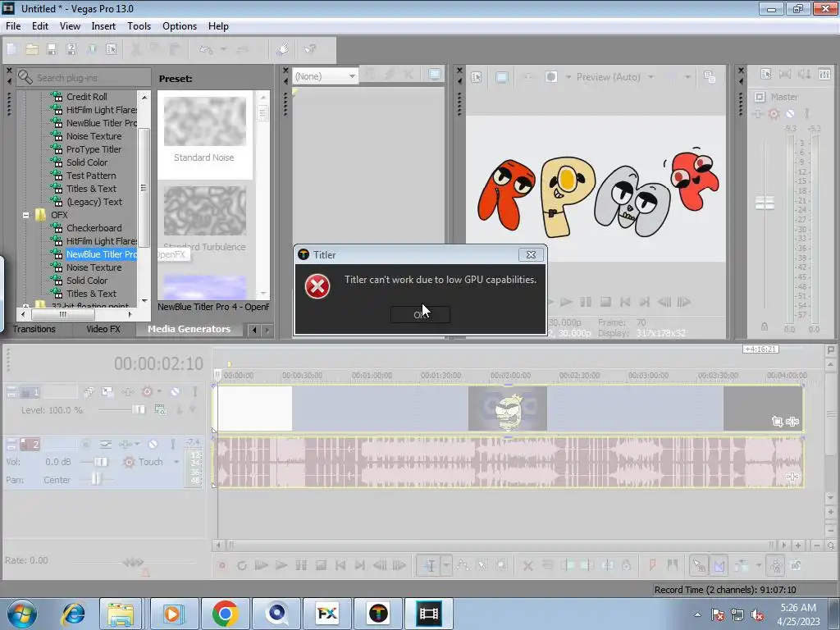This screenshot has width=840, height=630.
Task: Adjust the audio track Pan slider
Action: point(96,479)
